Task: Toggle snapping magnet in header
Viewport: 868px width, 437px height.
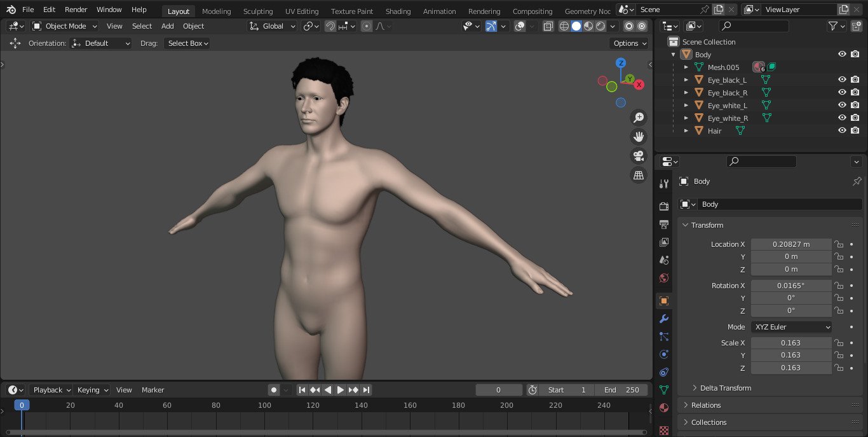Action: pyautogui.click(x=330, y=26)
